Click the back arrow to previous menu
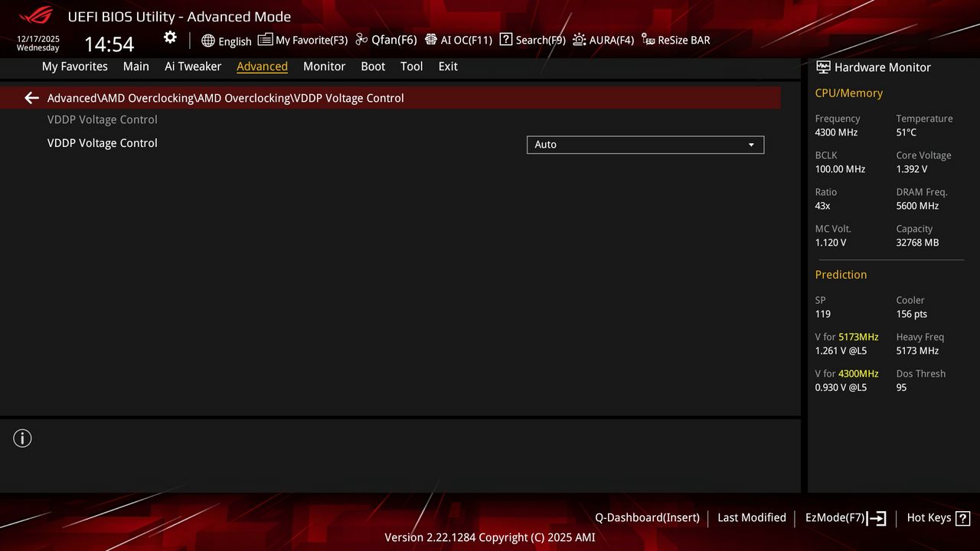 [x=31, y=97]
